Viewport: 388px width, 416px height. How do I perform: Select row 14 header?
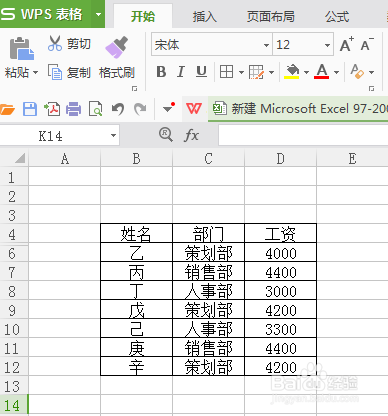(14, 405)
